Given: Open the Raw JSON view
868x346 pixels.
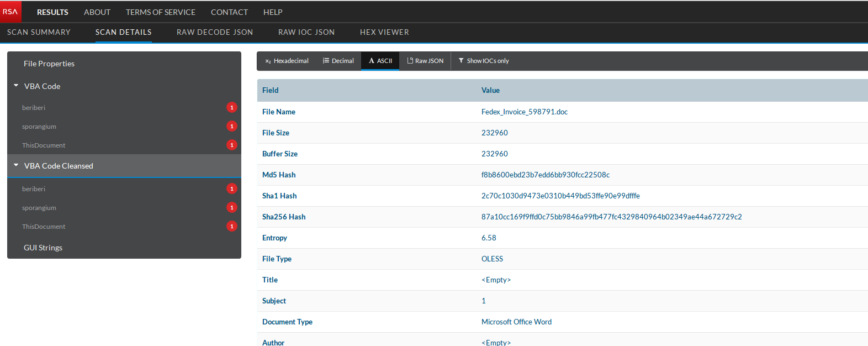Looking at the screenshot, I should (x=425, y=61).
